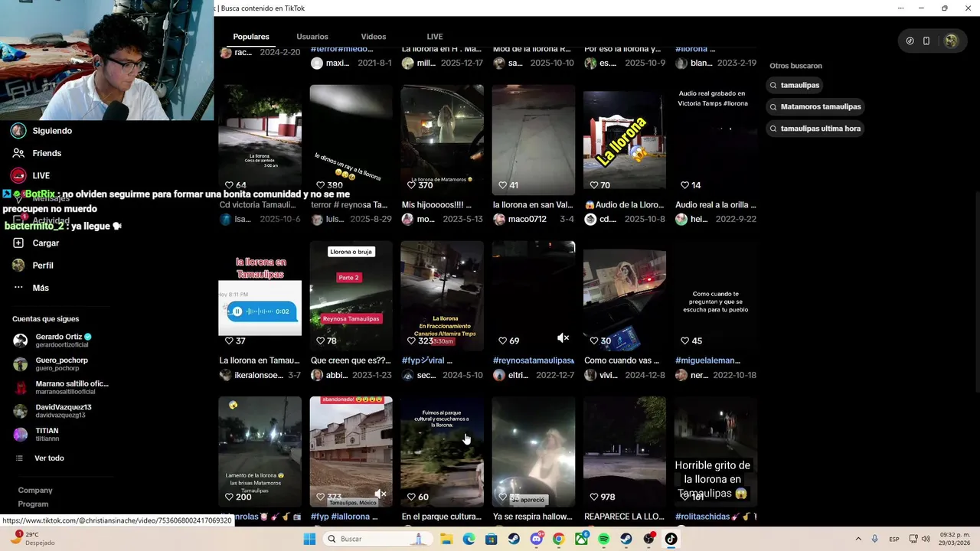The height and width of the screenshot is (551, 980).
Task: Click the microphone tray icon
Action: (x=875, y=539)
